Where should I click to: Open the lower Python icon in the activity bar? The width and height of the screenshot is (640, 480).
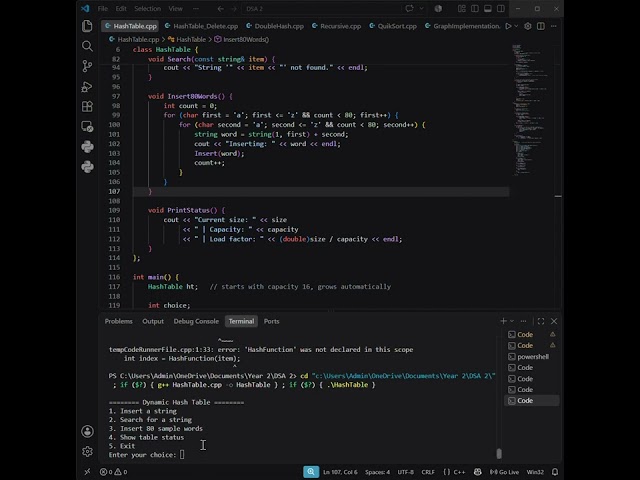click(x=87, y=167)
